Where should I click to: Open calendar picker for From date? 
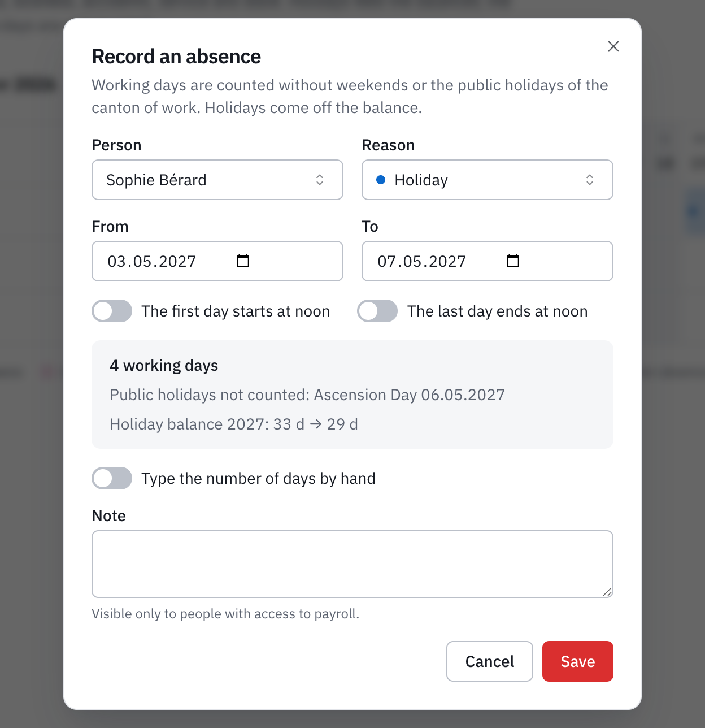click(243, 261)
